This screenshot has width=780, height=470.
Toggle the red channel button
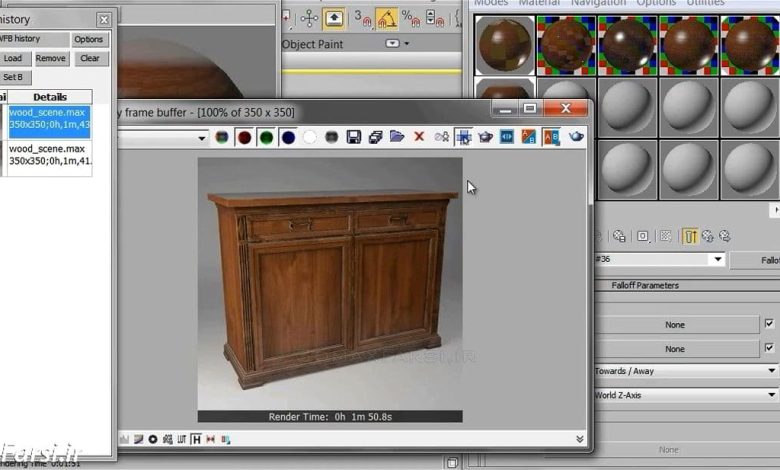[244, 137]
